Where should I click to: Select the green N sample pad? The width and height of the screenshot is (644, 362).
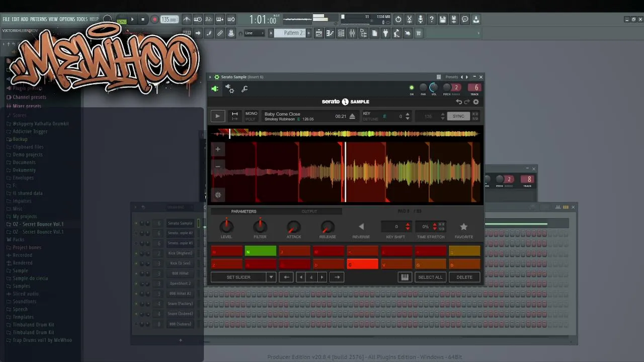click(x=261, y=251)
